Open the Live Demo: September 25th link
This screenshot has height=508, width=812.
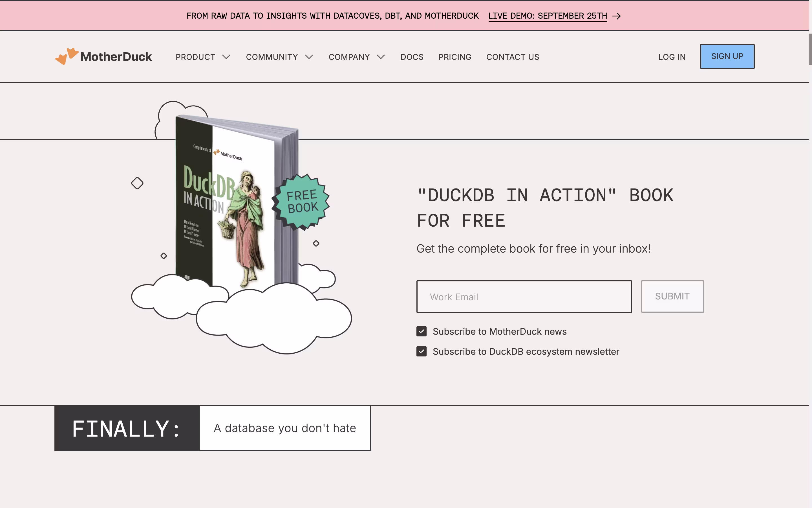pyautogui.click(x=548, y=16)
